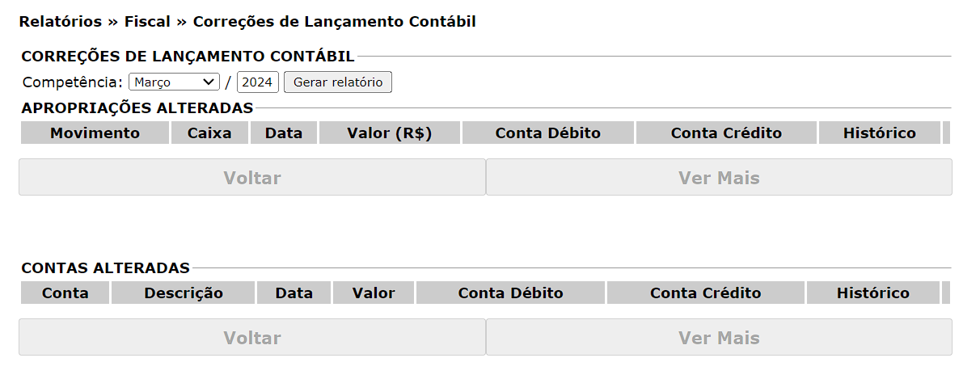980x379 pixels.
Task: Click Conta Crédito header in Apropriações Alteradas
Action: pyautogui.click(x=726, y=133)
